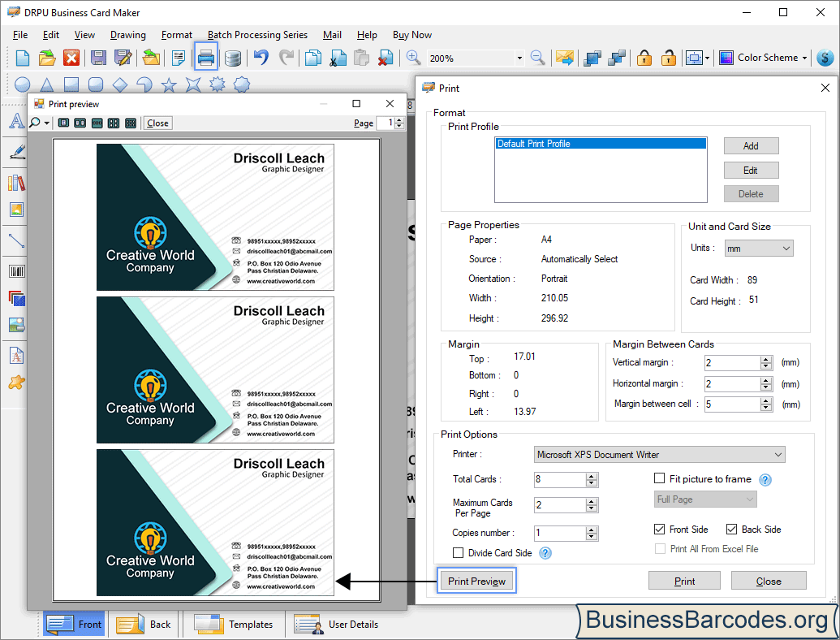Open the File menu
Image resolution: width=840 pixels, height=640 pixels.
click(x=20, y=35)
